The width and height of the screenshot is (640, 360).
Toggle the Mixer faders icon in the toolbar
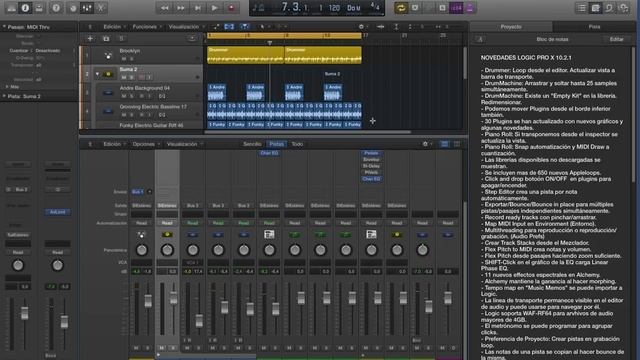click(87, 8)
